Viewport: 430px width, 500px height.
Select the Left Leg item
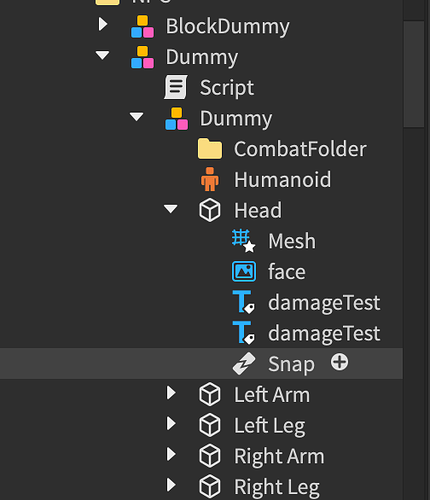point(269,426)
